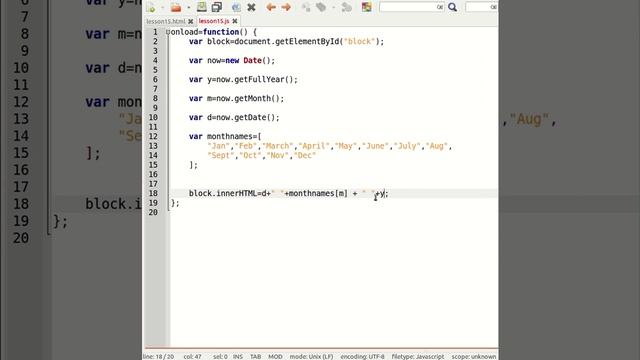Click the grayed Execute toolbar icon

pyautogui.click(x=347, y=7)
